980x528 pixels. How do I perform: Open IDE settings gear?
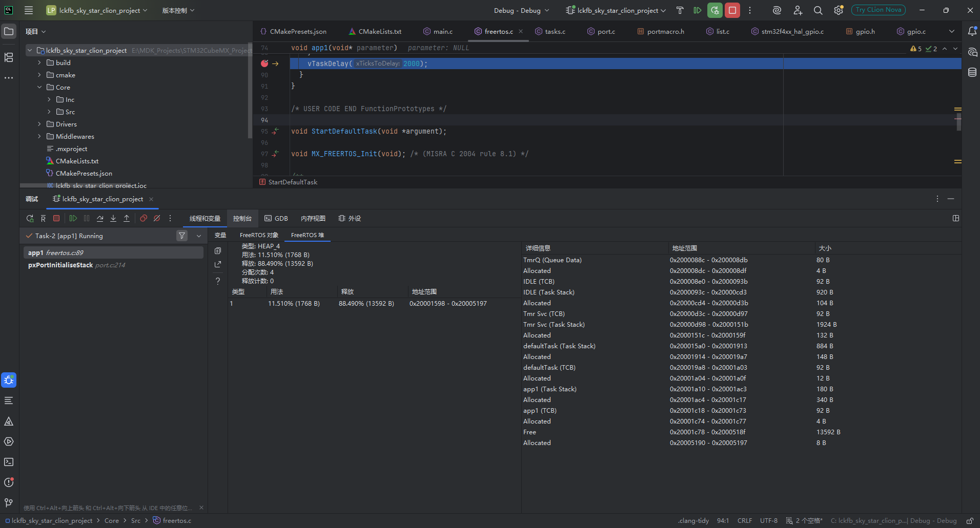[x=839, y=10]
